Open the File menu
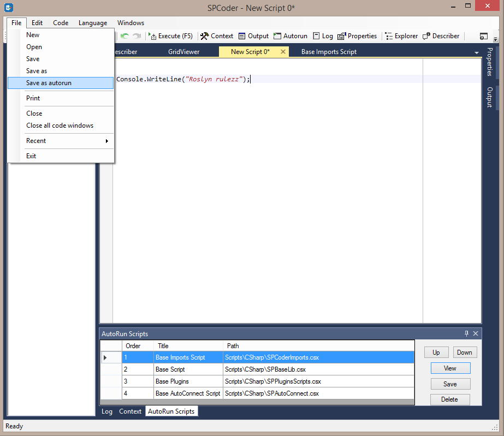504x436 pixels. point(16,23)
